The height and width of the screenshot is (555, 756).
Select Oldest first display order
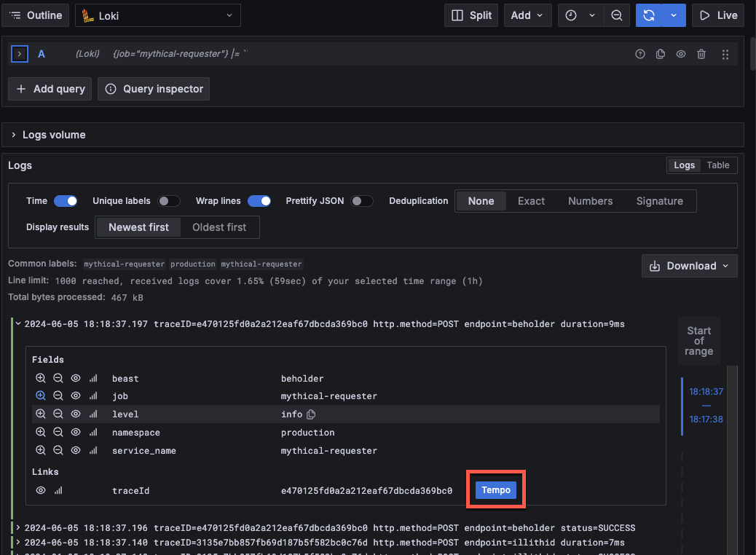click(219, 227)
